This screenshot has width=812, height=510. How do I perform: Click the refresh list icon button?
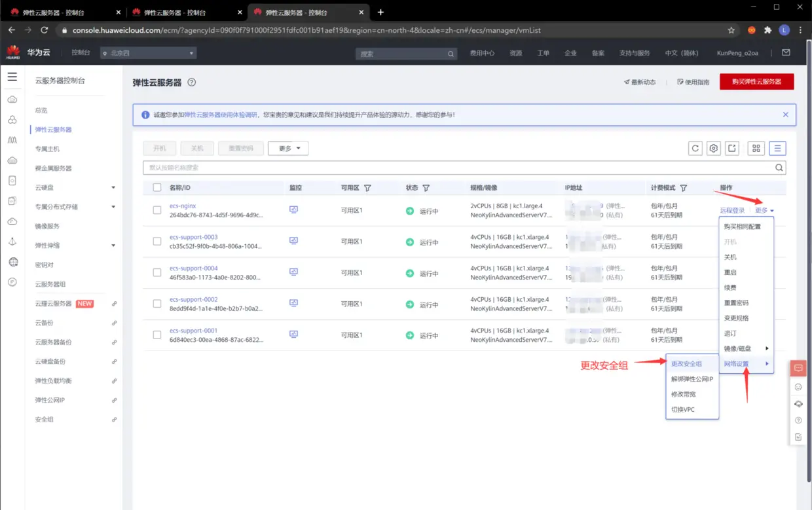pyautogui.click(x=695, y=149)
